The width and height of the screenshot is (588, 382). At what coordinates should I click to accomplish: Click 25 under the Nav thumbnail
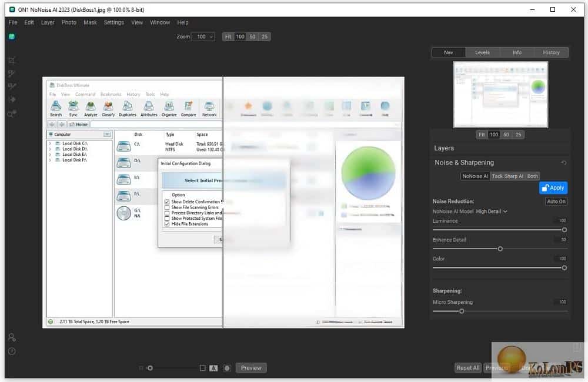click(518, 135)
